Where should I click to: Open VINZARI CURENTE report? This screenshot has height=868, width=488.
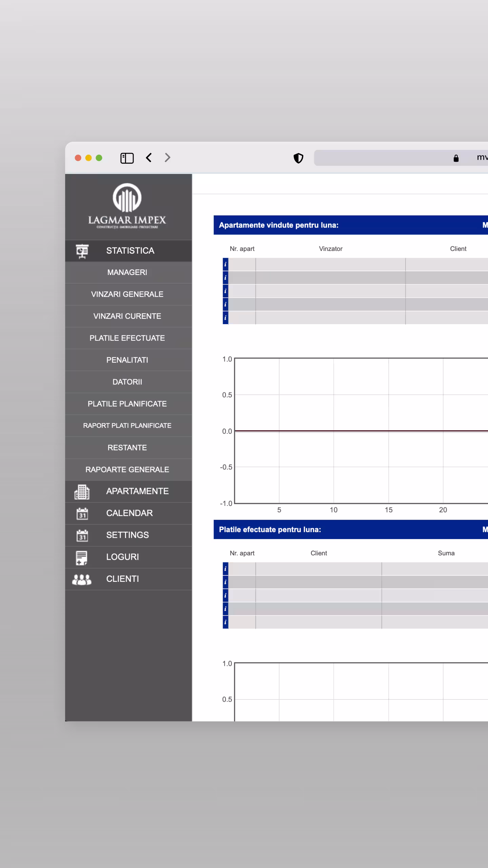point(128,316)
